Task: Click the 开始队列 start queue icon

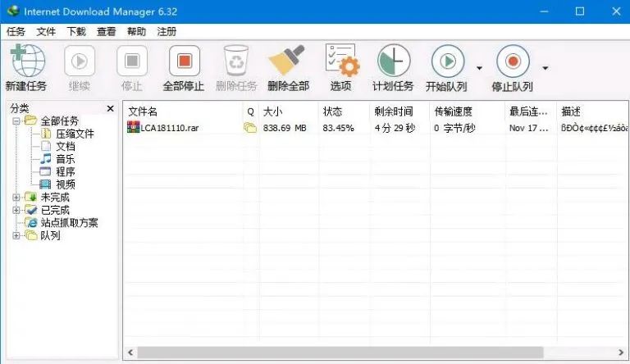Action: [x=448, y=61]
